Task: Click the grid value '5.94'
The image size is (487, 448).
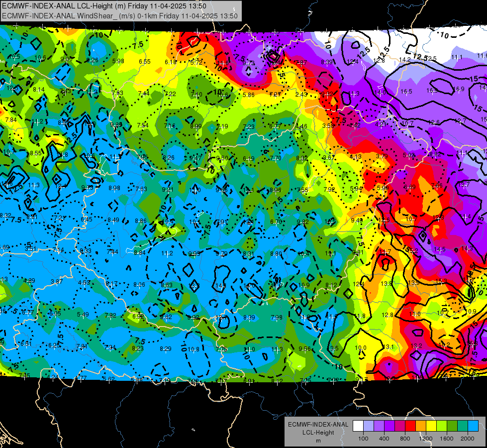Action: (356, 188)
